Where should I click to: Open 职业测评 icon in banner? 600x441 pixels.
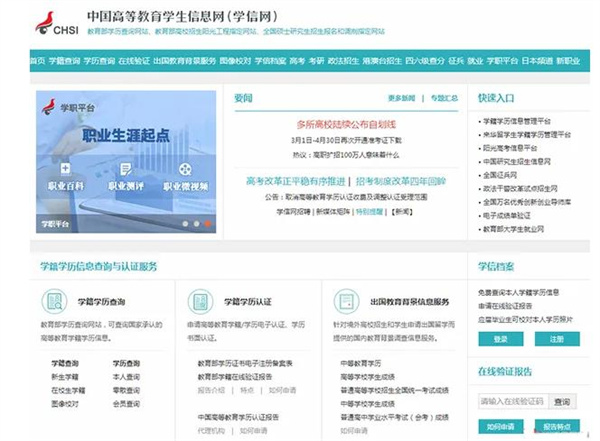click(x=126, y=169)
